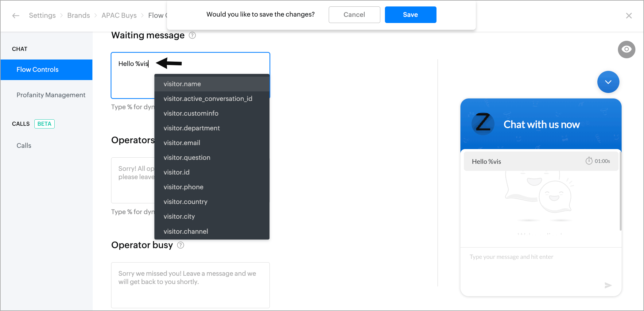
Task: Open Profanity Management section
Action: pos(51,95)
